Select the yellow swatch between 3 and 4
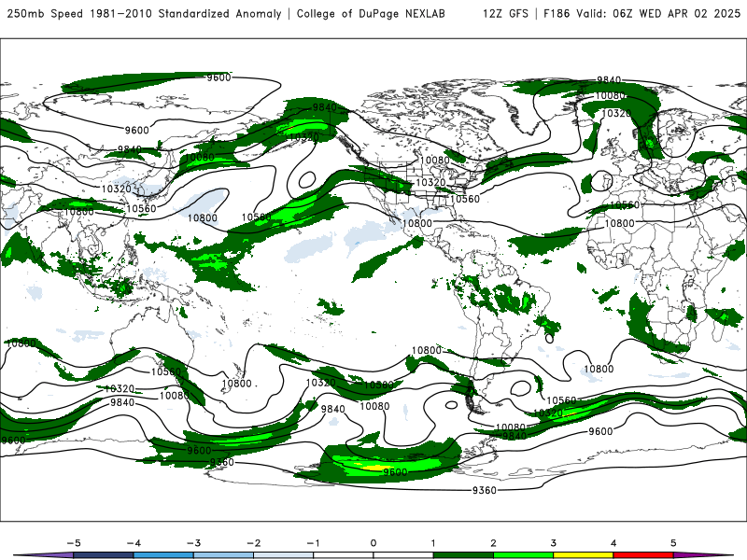This screenshot has height=560, width=747. tap(584, 555)
